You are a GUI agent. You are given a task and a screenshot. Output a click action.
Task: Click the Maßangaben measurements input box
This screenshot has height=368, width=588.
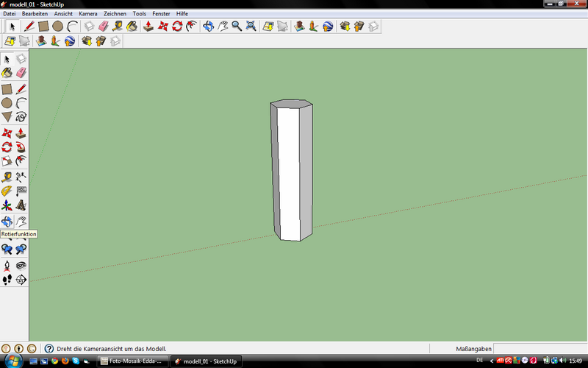point(540,348)
